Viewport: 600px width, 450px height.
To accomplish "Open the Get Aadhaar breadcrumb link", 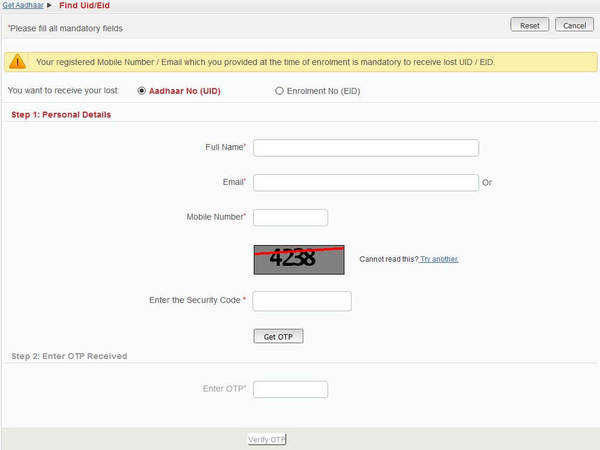I will pos(22,6).
